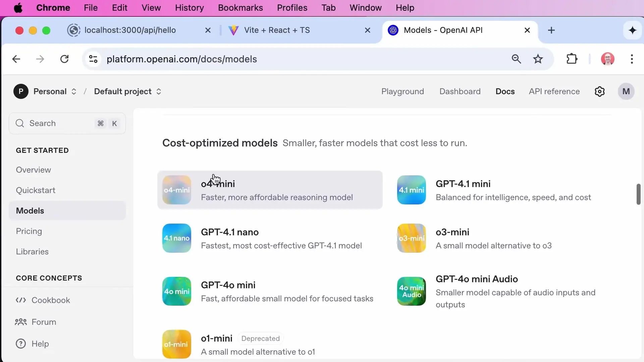
Task: Open the Default project dropdown
Action: 127,92
